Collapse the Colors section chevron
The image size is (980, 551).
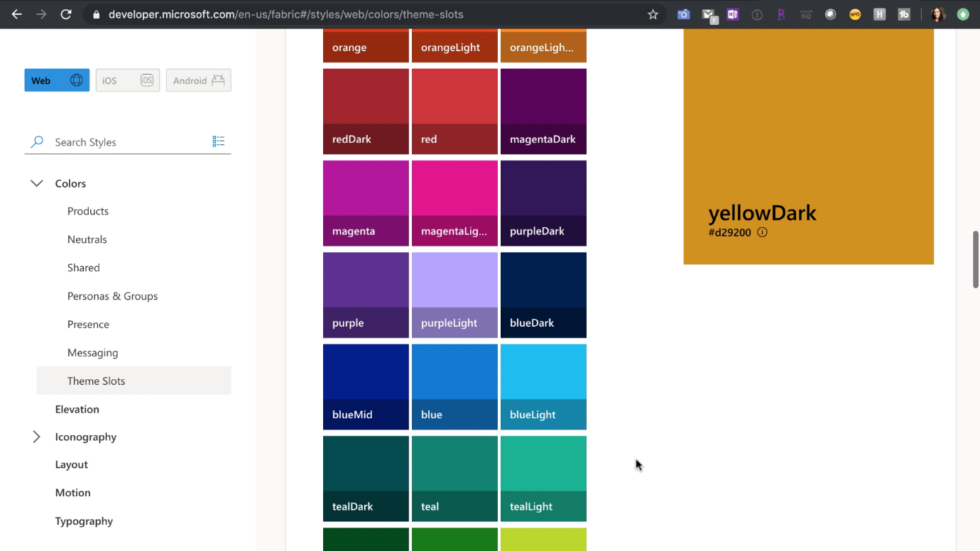[37, 183]
